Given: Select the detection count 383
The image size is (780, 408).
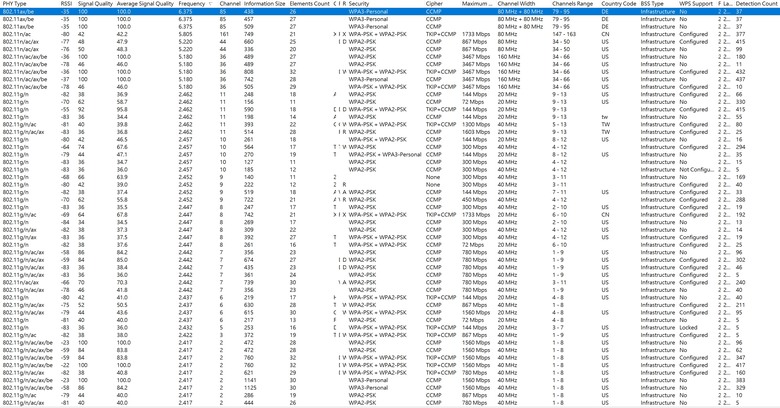Looking at the screenshot, I should coord(741,380).
